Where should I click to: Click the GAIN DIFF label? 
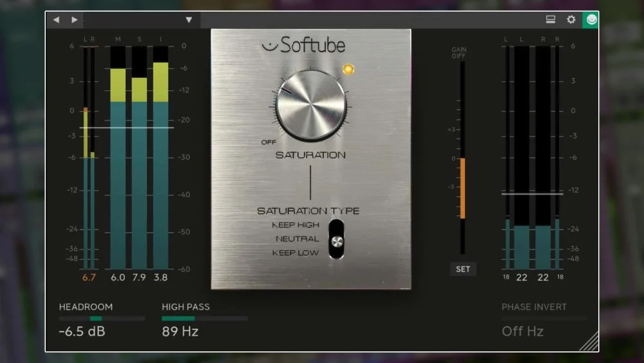(459, 53)
